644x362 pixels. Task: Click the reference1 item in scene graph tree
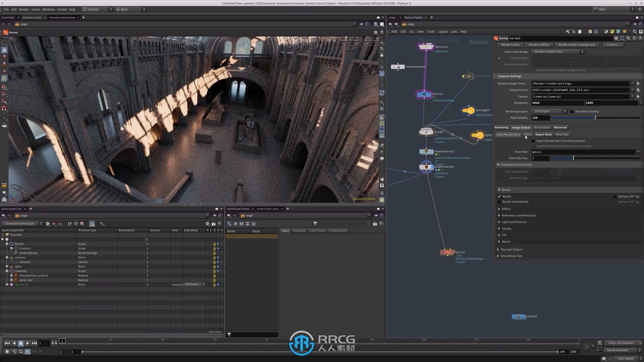[21, 284]
